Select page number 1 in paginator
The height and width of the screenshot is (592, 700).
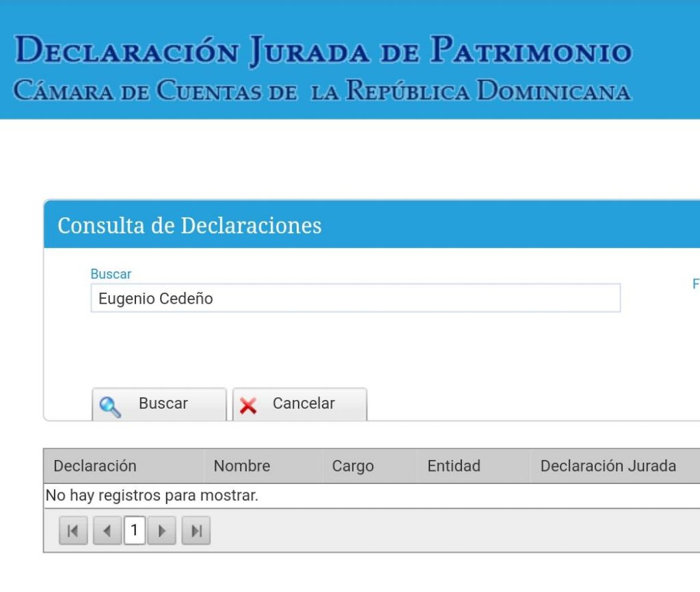pos(134,530)
